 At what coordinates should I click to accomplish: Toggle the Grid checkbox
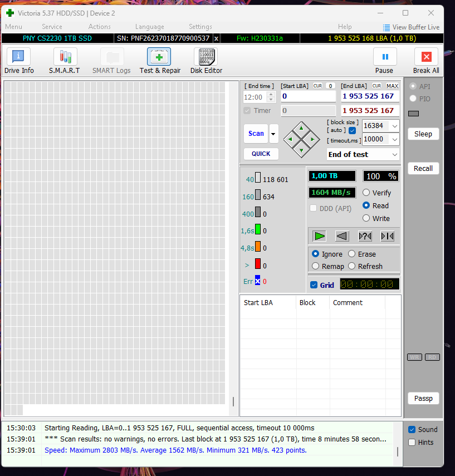point(314,285)
